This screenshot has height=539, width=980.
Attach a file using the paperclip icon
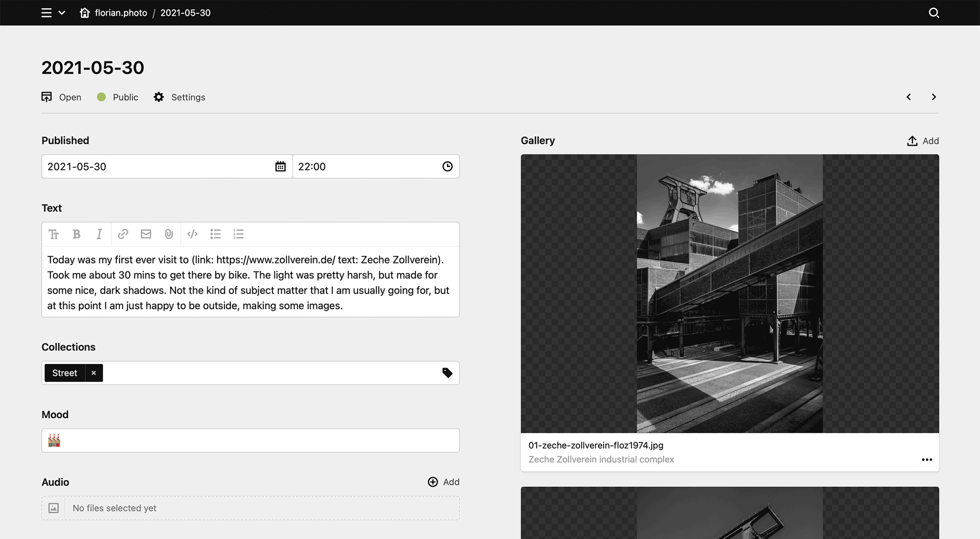coord(169,234)
